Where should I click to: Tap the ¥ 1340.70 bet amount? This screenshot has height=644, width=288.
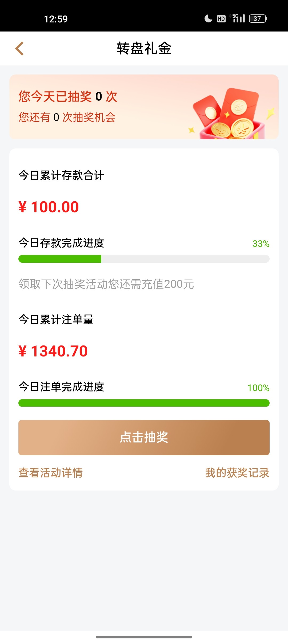53,351
